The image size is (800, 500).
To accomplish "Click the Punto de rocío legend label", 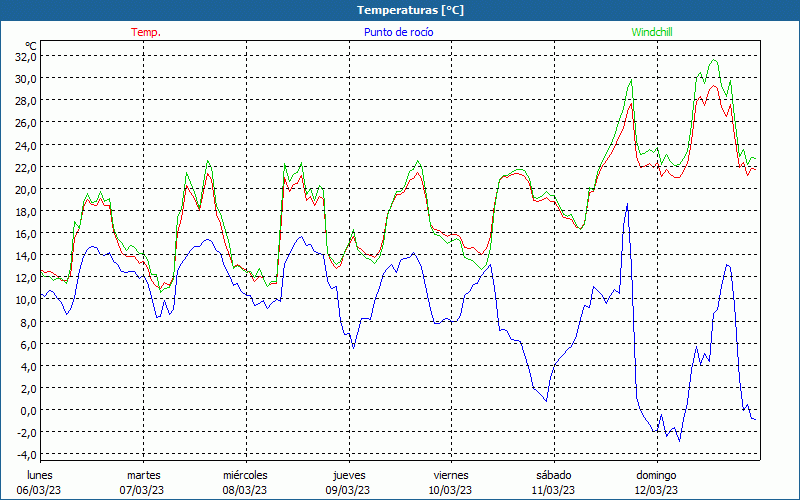I will (398, 32).
